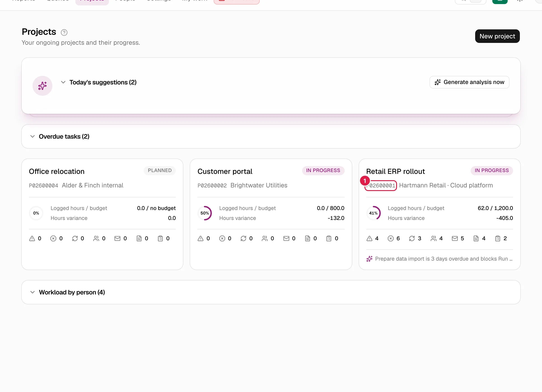
Task: Click refresh arrows icon on Office relocation card
Action: (75, 238)
